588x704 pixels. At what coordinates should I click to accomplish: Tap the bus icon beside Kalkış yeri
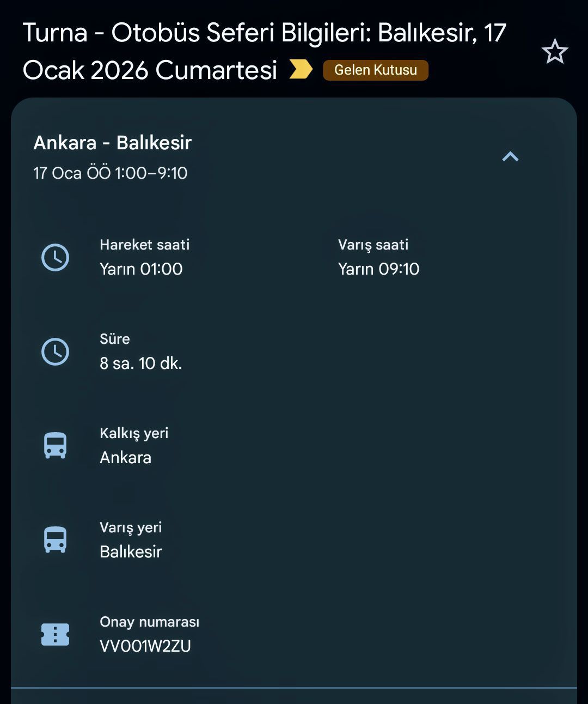point(56,446)
